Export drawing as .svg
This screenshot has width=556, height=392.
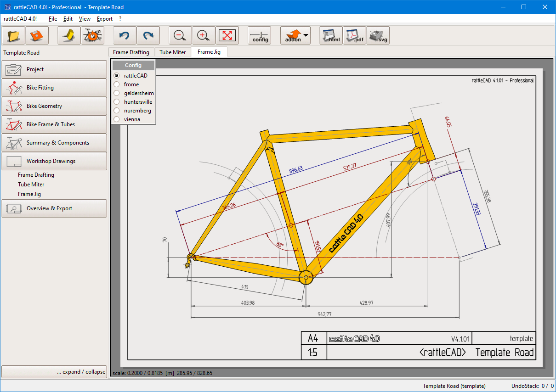click(378, 35)
